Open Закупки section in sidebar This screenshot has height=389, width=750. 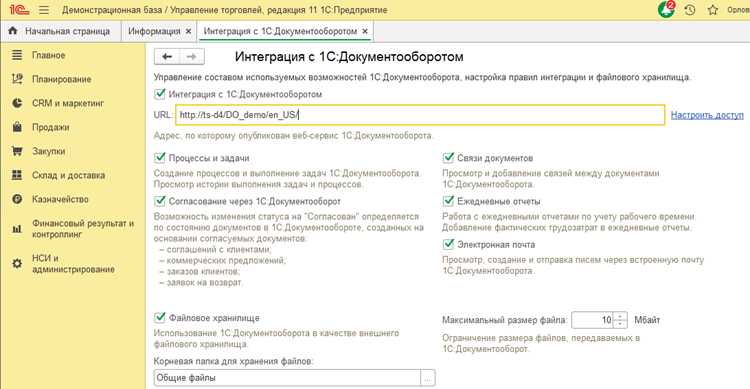(x=48, y=151)
